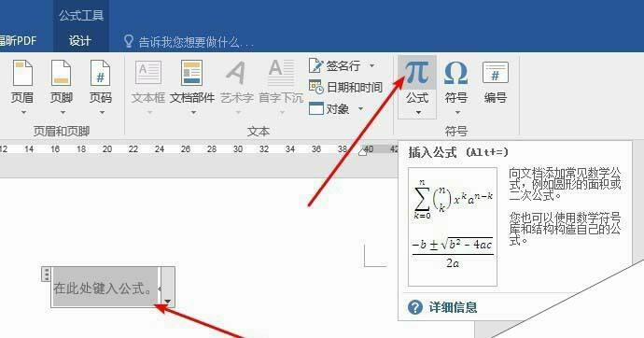Expand the 对象 dropdown arrow
Screen dimensions: 644x338
[360, 109]
